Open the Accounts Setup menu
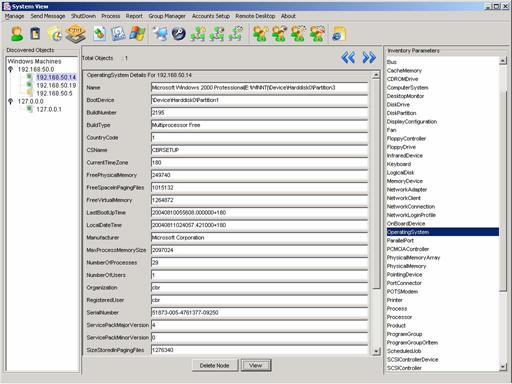 (211, 16)
